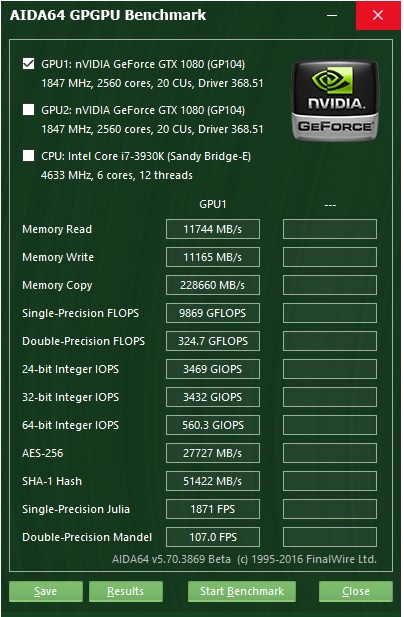Select the SHA-1 Hash value 51422 MB/s
The image size is (404, 617).
[213, 481]
